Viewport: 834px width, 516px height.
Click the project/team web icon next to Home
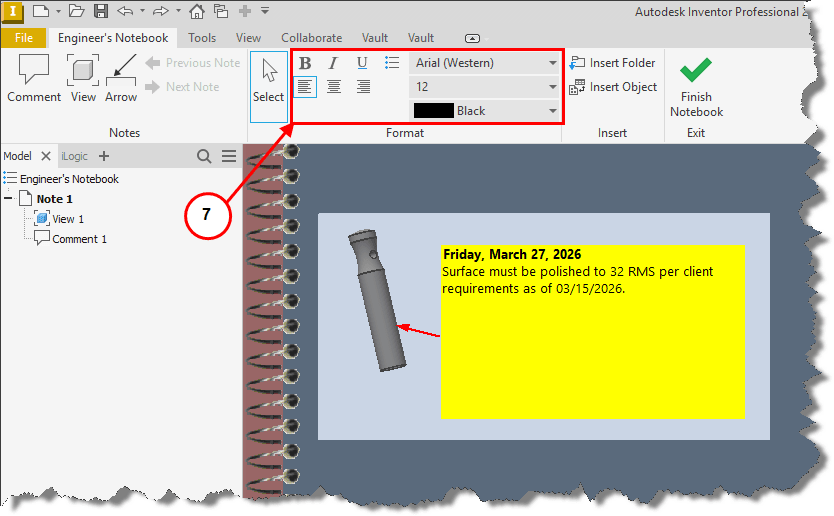[221, 11]
